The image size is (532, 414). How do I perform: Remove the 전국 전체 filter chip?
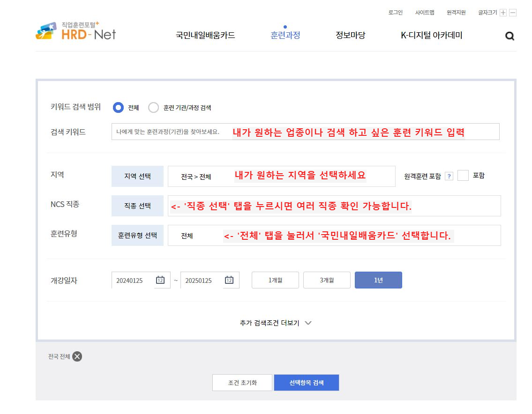click(77, 356)
